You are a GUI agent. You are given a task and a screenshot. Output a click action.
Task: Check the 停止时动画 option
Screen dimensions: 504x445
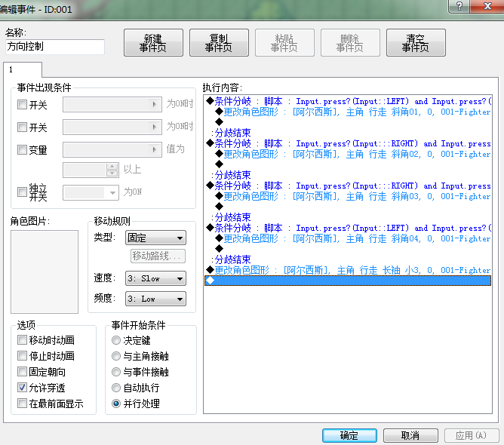click(22, 356)
